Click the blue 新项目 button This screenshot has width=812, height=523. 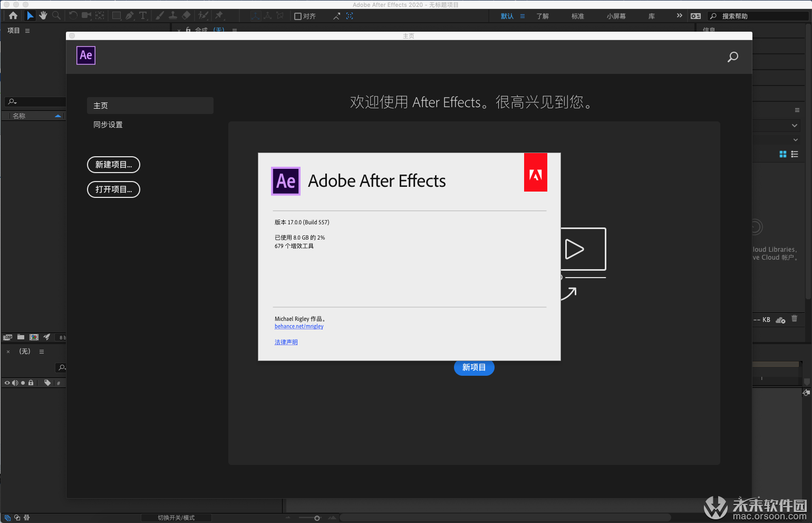[474, 367]
